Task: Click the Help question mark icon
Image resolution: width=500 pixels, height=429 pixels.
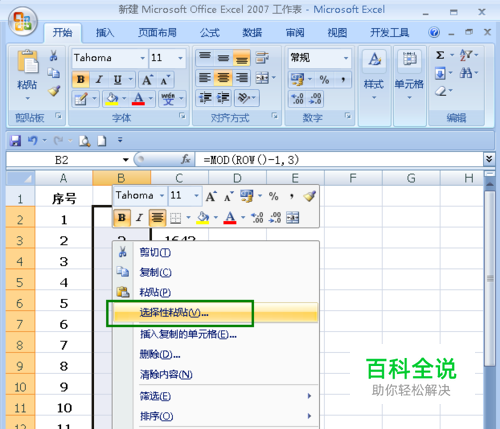Action: click(x=434, y=32)
